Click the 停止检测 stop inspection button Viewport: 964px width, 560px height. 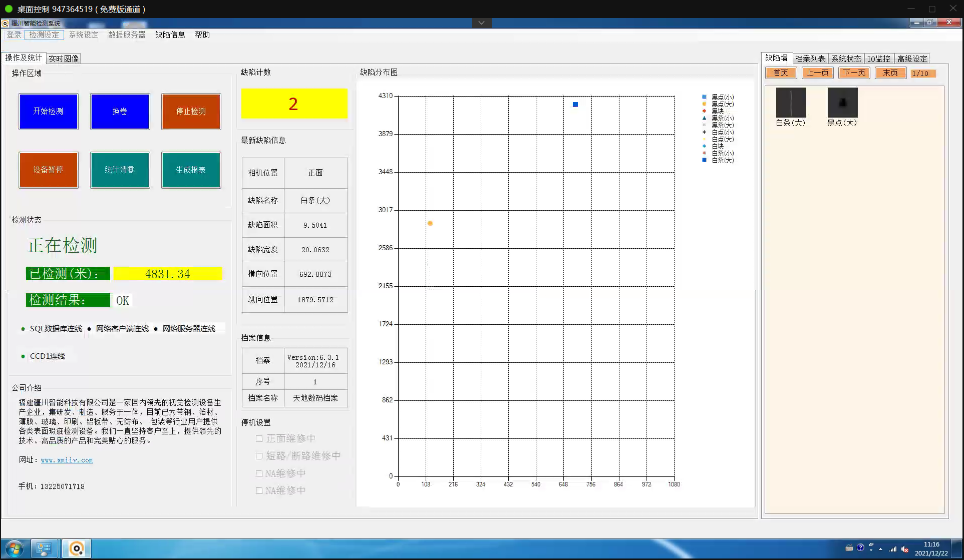click(191, 111)
